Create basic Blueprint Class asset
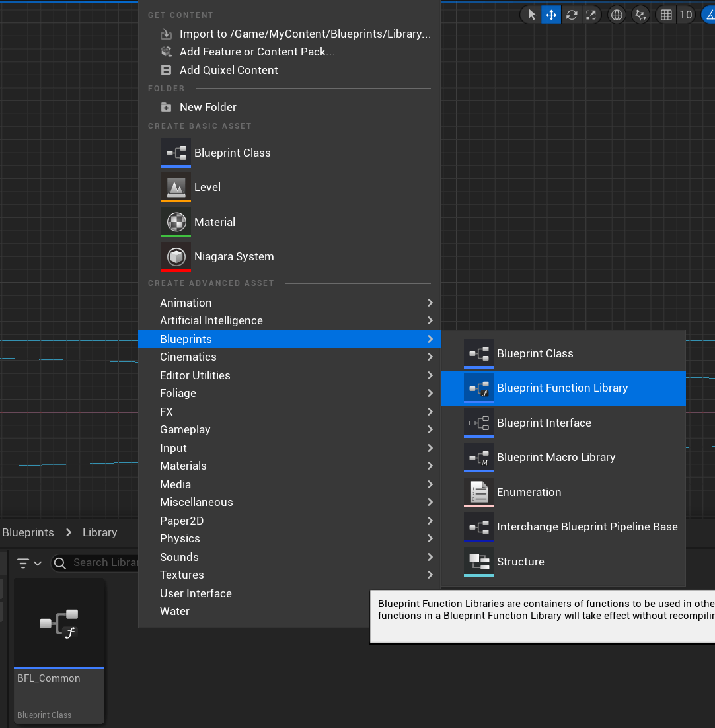 [x=289, y=153]
